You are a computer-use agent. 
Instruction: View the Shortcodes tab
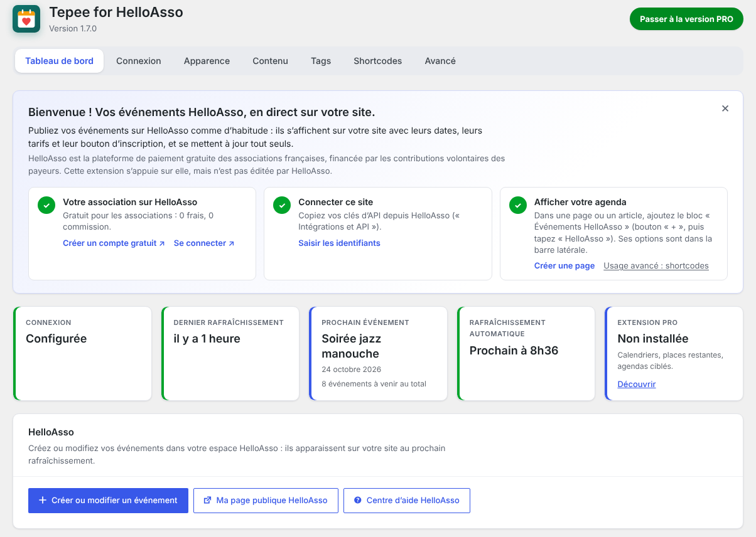[377, 61]
